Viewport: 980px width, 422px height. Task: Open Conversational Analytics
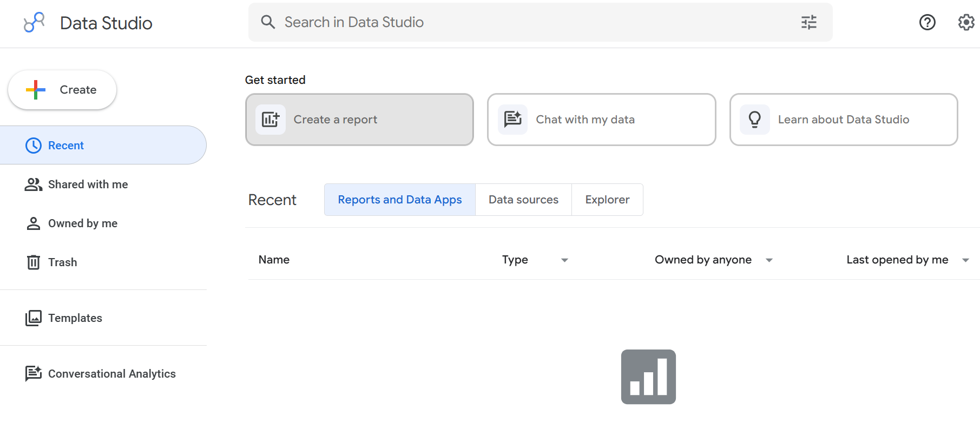(x=103, y=374)
